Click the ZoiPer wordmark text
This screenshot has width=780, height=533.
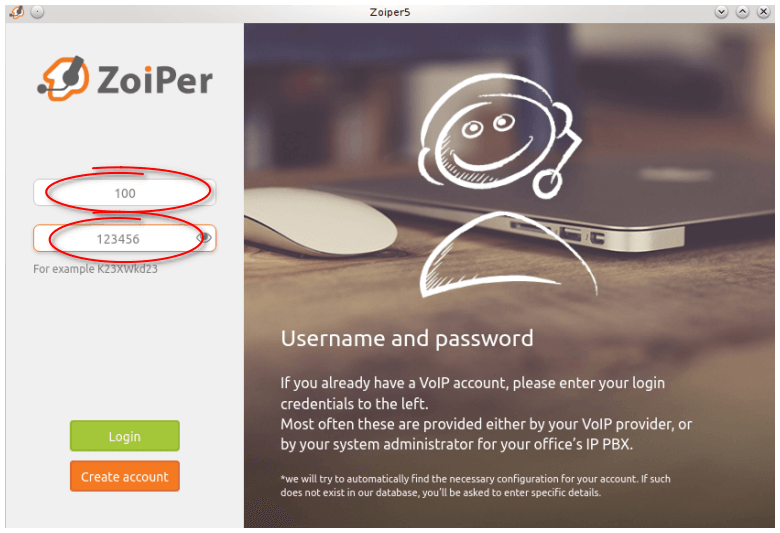click(155, 80)
